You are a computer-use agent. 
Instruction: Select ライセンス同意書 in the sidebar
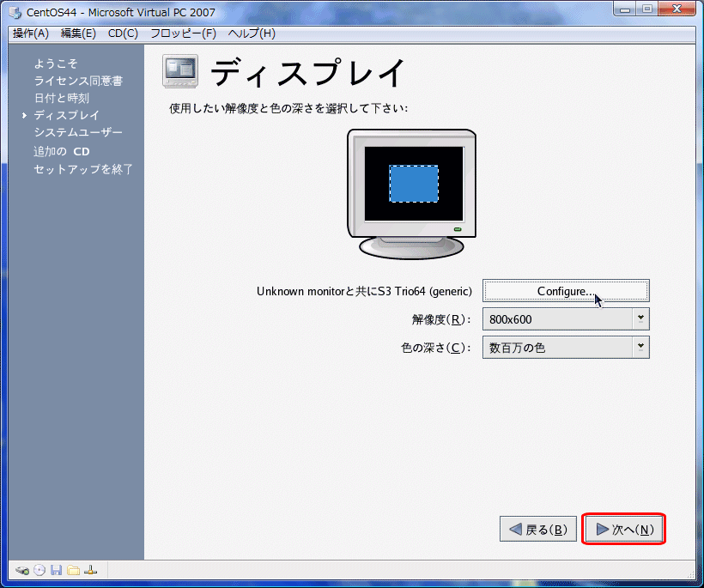pyautogui.click(x=78, y=81)
